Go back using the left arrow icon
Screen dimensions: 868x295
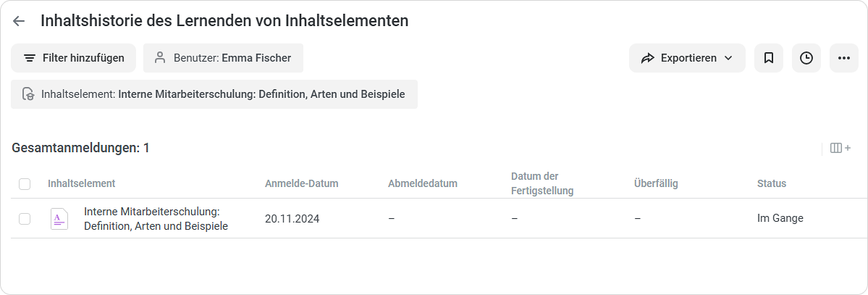point(19,21)
